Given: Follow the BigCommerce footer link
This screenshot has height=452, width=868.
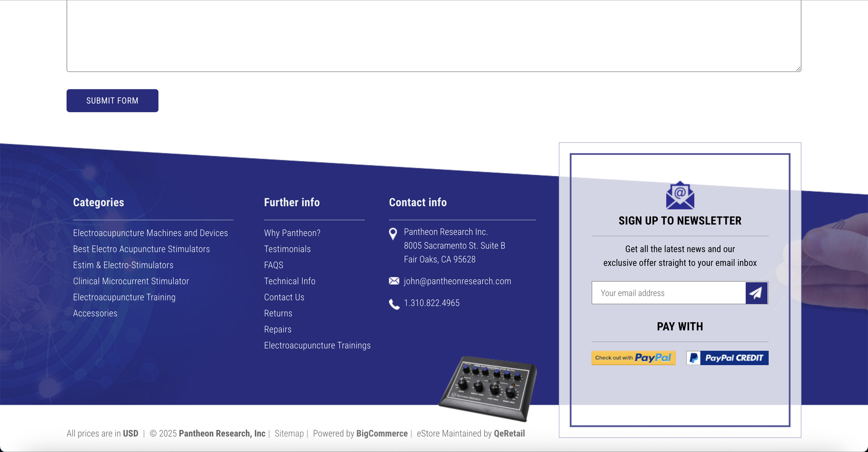Looking at the screenshot, I should (382, 433).
